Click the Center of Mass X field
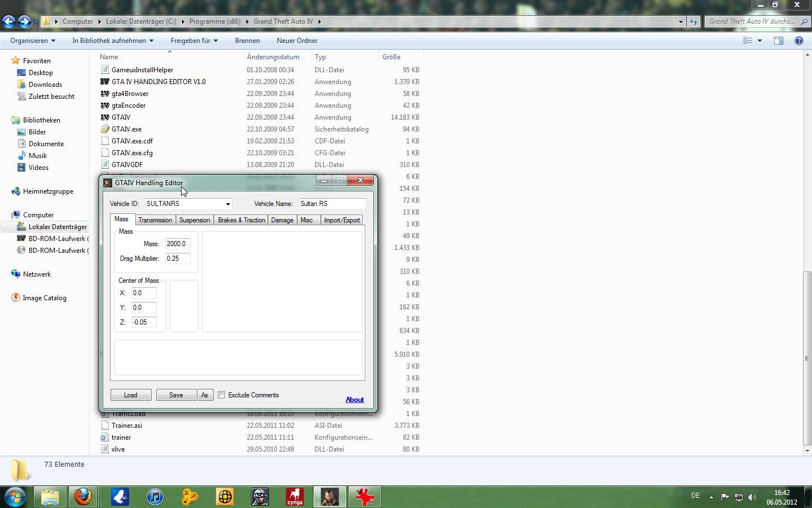The image size is (812, 508). pyautogui.click(x=144, y=293)
